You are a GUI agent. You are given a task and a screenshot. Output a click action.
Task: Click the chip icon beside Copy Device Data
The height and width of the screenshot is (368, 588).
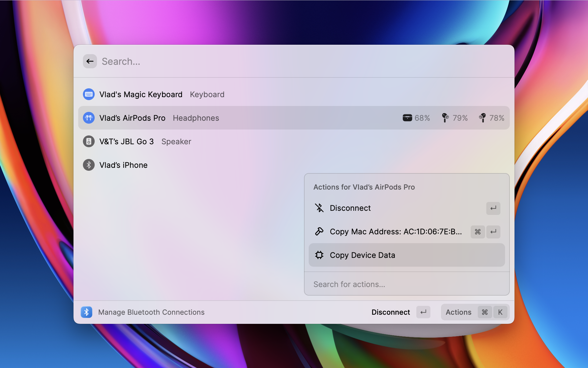(x=319, y=255)
